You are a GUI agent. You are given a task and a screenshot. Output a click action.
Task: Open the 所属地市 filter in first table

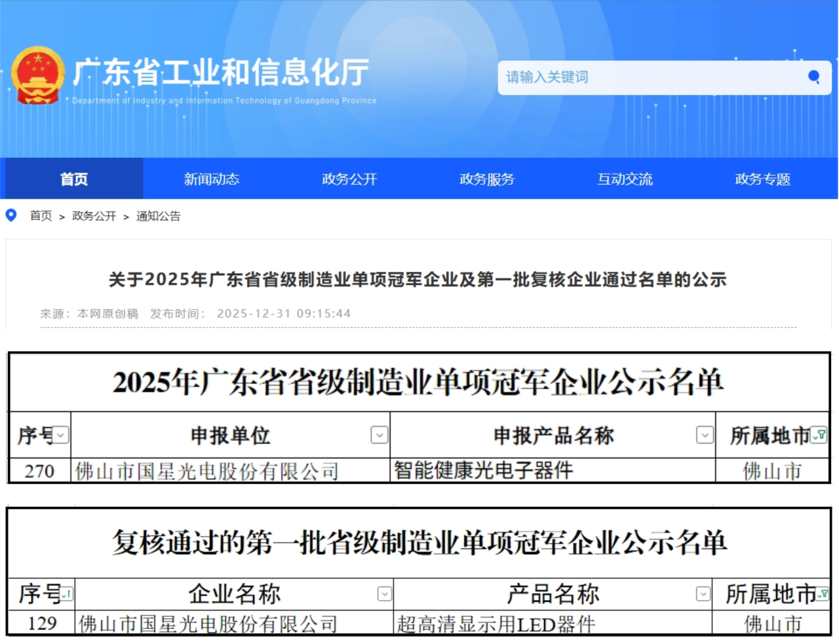coord(819,436)
